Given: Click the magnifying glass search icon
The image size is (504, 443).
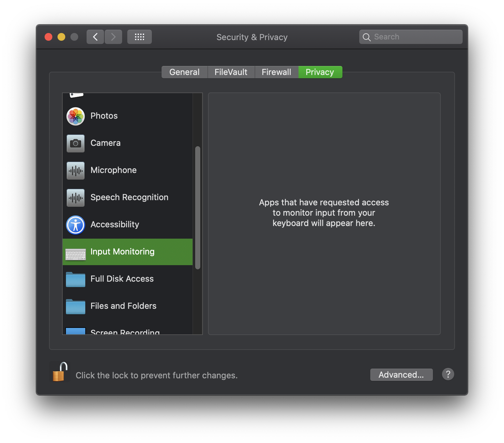Looking at the screenshot, I should 366,37.
